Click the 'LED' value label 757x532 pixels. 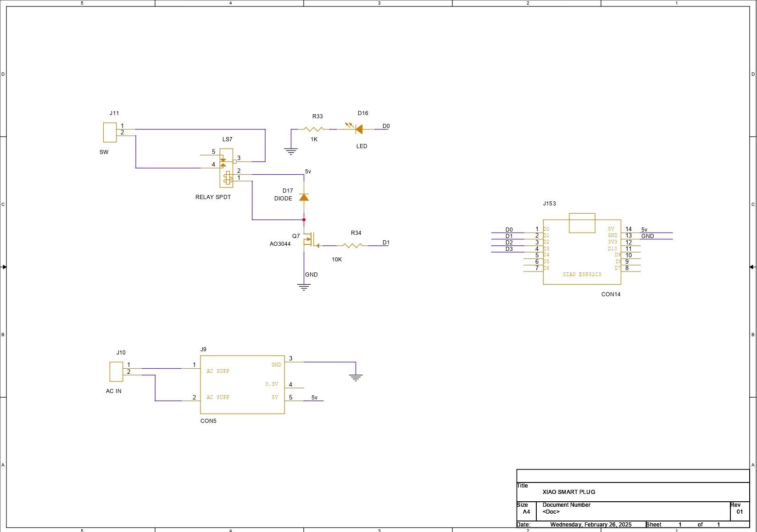(x=362, y=146)
